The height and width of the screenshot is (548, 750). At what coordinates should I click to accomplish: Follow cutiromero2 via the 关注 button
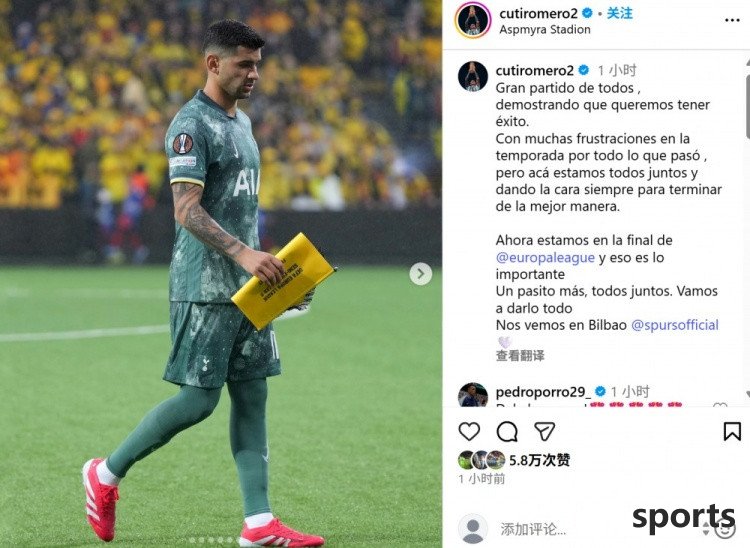click(x=619, y=13)
